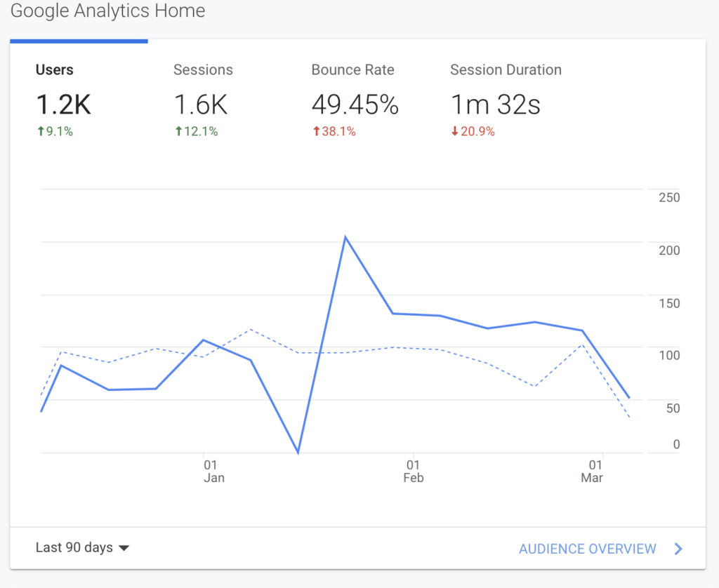
Task: Click the 250 y-axis label
Action: click(x=669, y=198)
